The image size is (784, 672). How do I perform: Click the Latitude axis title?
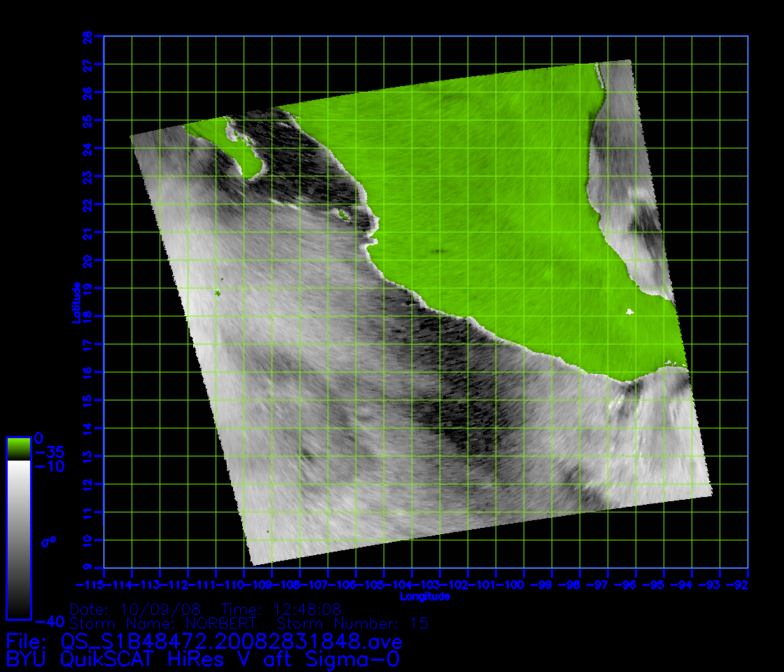74,302
